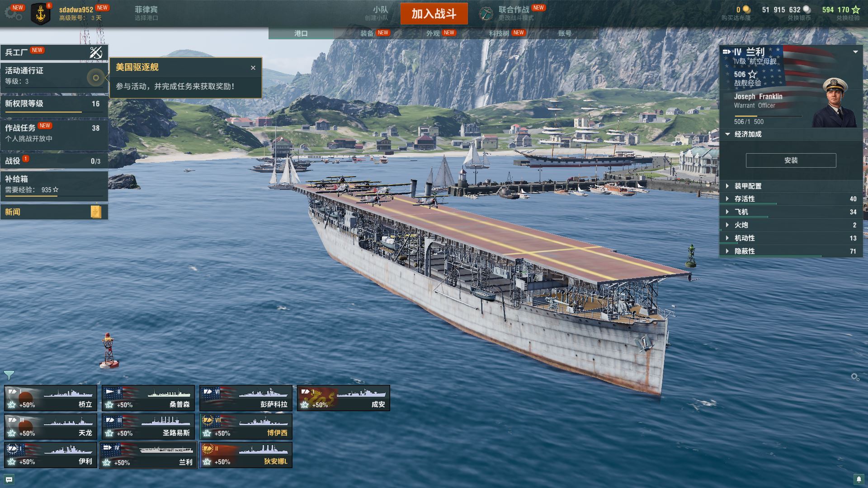
Task: Open the notifications bell icon
Action: [x=859, y=479]
